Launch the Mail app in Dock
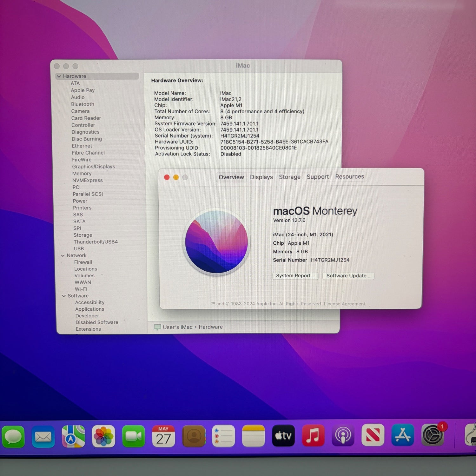This screenshot has height=476, width=476. click(x=43, y=437)
